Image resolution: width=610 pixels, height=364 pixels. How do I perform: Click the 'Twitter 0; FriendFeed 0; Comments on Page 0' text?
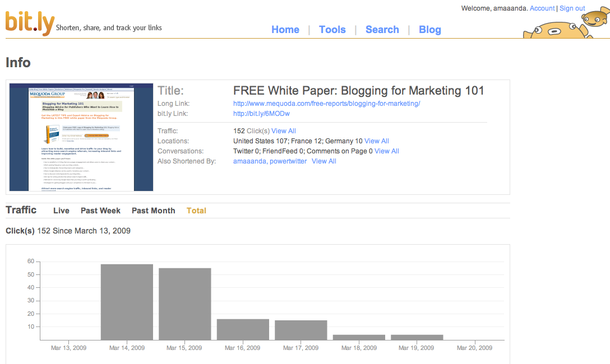(x=303, y=151)
